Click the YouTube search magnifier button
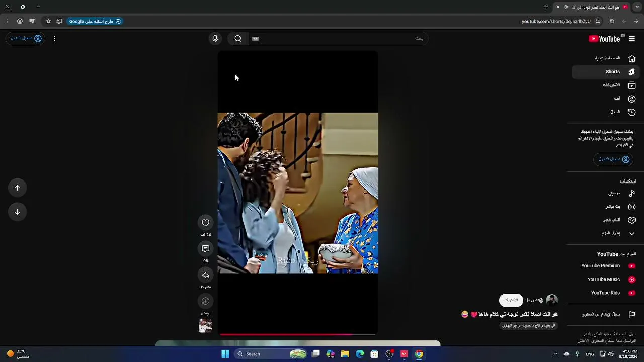Viewport: 644px width, 362px height. [x=238, y=39]
